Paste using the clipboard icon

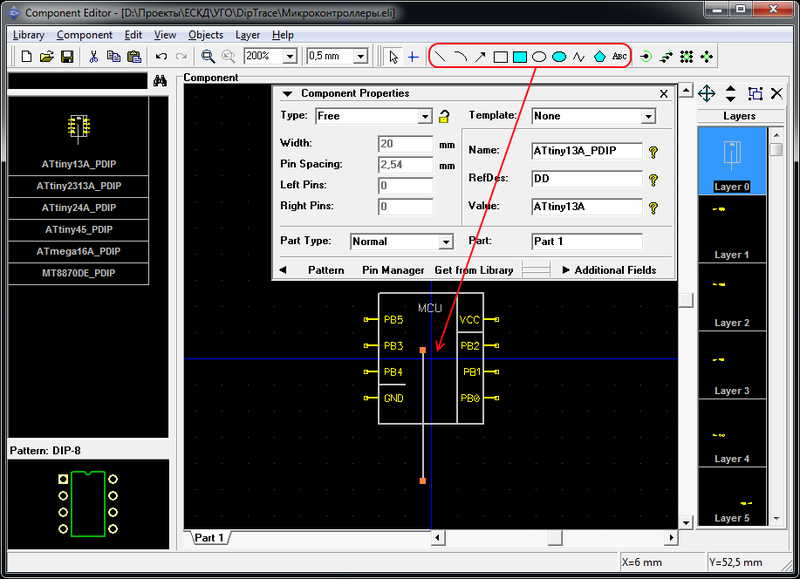(134, 56)
